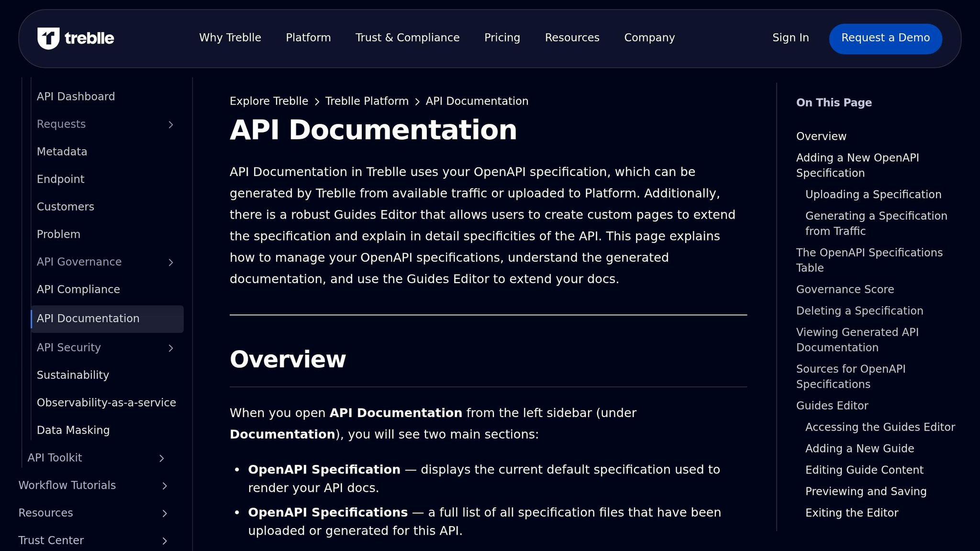
Task: Jump to Exiting the Editor
Action: [852, 513]
